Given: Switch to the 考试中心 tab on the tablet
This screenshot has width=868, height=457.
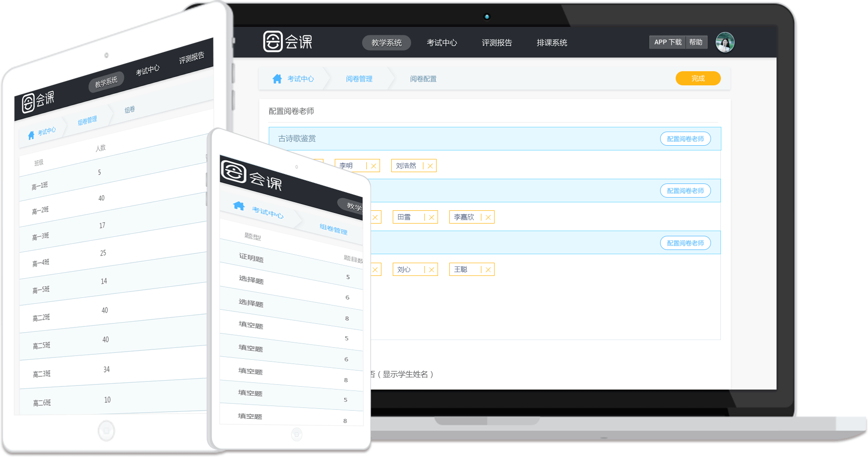Looking at the screenshot, I should tap(148, 70).
